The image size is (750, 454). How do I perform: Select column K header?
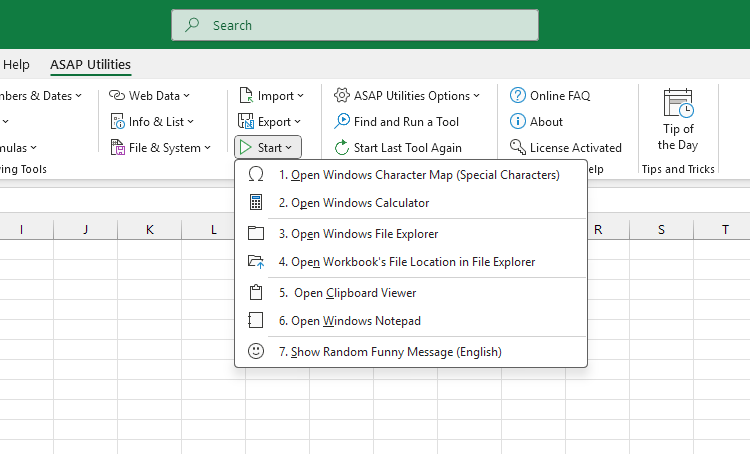point(150,230)
